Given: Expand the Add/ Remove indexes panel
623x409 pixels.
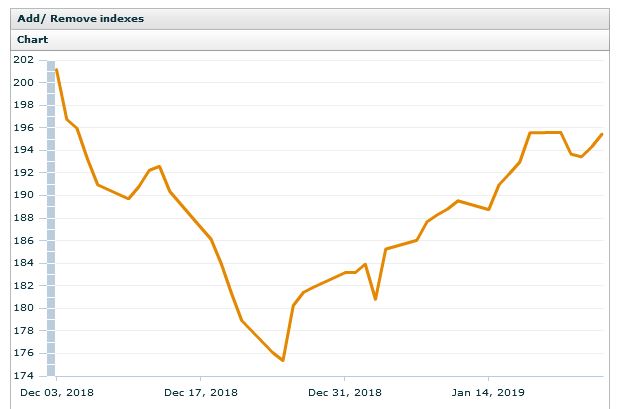Looking at the screenshot, I should point(310,19).
